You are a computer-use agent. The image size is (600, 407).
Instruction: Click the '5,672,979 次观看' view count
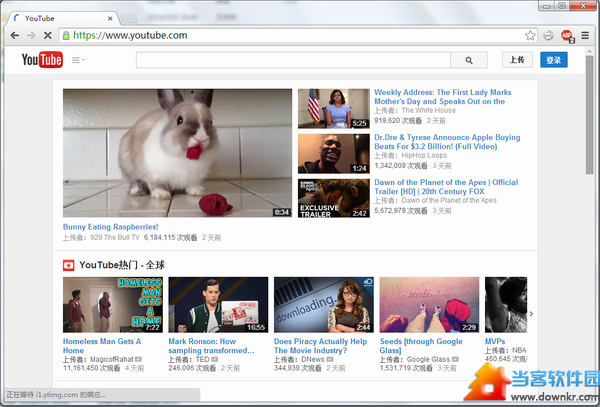pos(401,211)
